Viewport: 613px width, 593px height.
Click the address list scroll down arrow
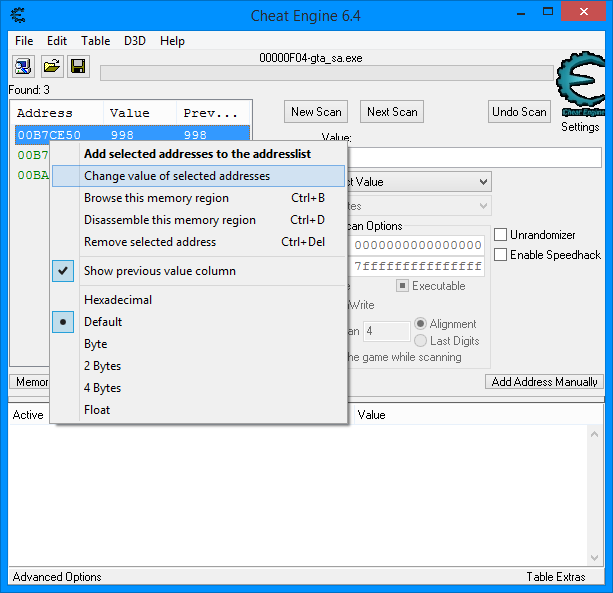594,557
